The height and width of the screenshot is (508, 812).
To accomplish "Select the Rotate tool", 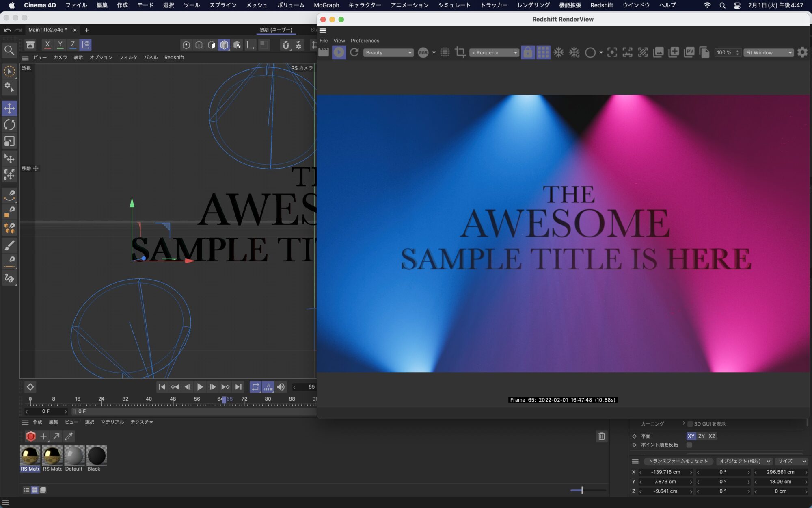I will click(x=9, y=125).
